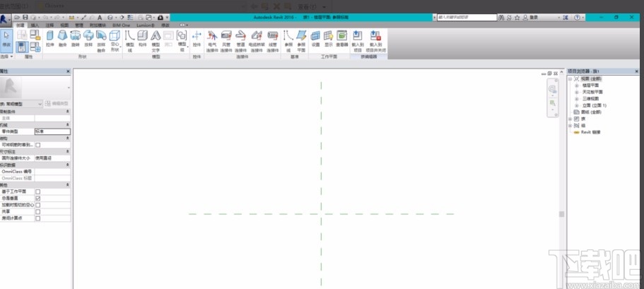Open the Revit application menu button
The height and width of the screenshot is (289, 644).
pyautogui.click(x=6, y=20)
